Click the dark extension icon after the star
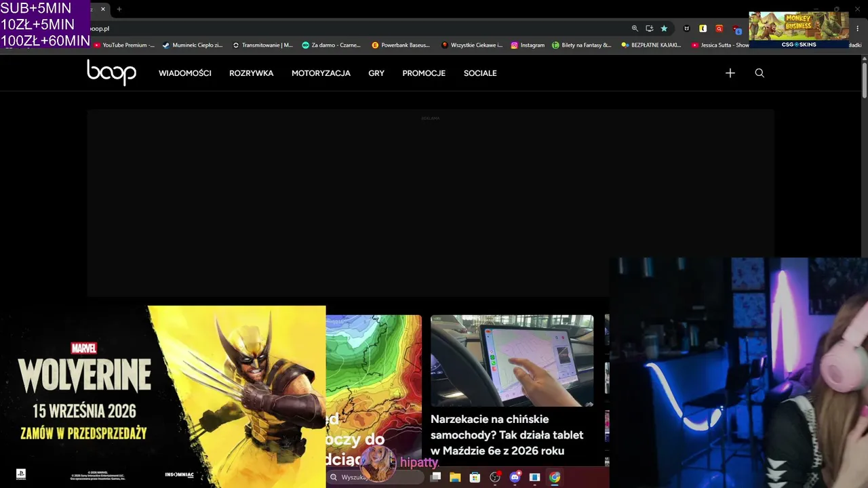Viewport: 868px width, 488px height. 687,28
